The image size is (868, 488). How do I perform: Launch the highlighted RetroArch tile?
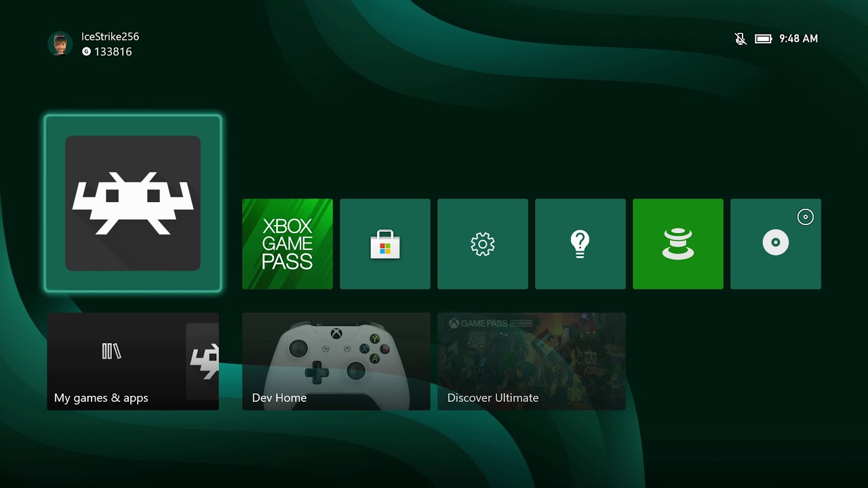pyautogui.click(x=133, y=203)
